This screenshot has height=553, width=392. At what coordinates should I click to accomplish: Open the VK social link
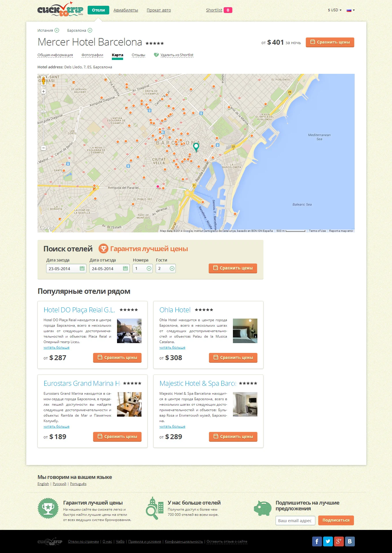(x=350, y=541)
